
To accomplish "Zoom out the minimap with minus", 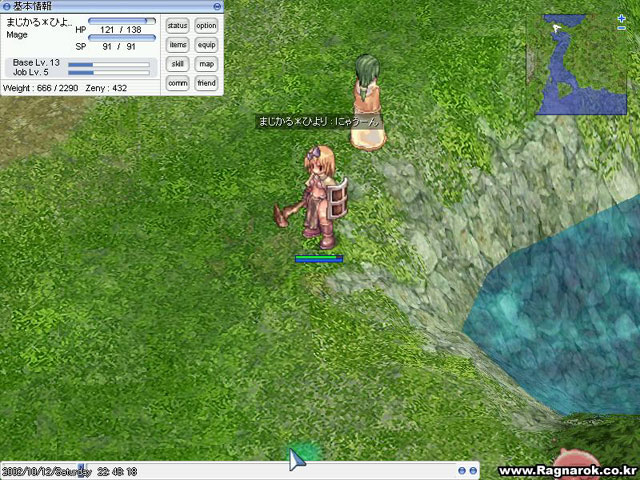I will coord(621,28).
